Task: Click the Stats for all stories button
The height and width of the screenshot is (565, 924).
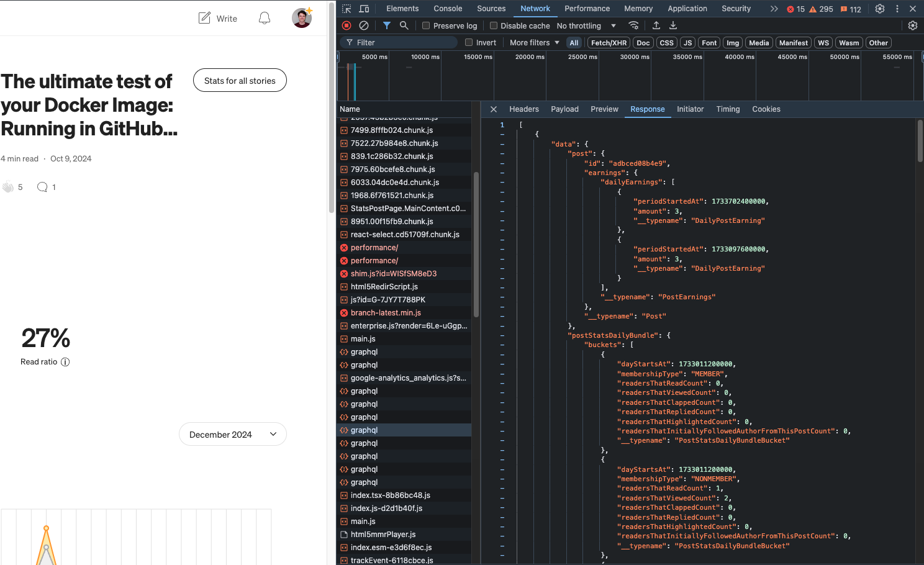Action: [x=240, y=80]
